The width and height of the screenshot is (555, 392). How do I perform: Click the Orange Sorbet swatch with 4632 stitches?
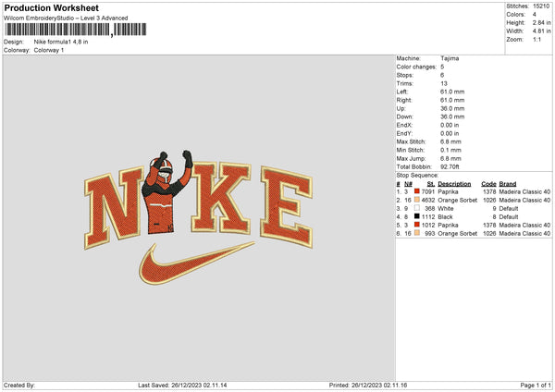[x=417, y=200]
